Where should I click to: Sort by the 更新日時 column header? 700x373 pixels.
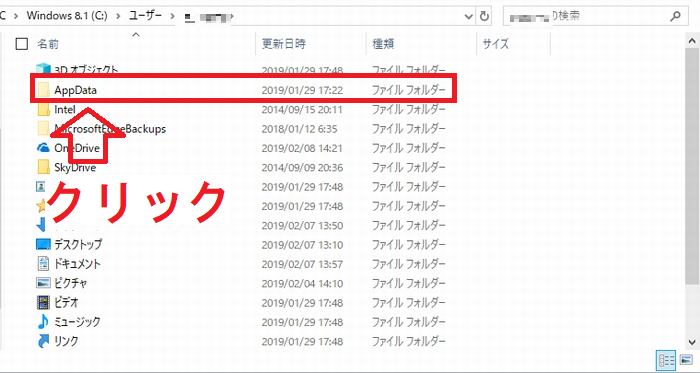284,44
